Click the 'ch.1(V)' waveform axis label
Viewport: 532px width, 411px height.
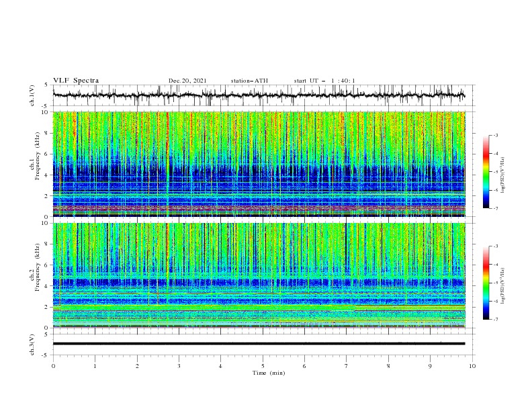(32, 95)
